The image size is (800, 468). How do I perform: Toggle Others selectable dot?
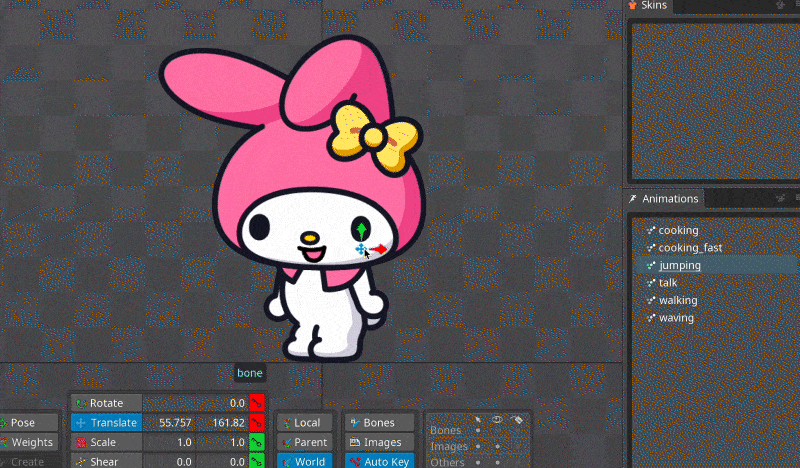[478, 462]
